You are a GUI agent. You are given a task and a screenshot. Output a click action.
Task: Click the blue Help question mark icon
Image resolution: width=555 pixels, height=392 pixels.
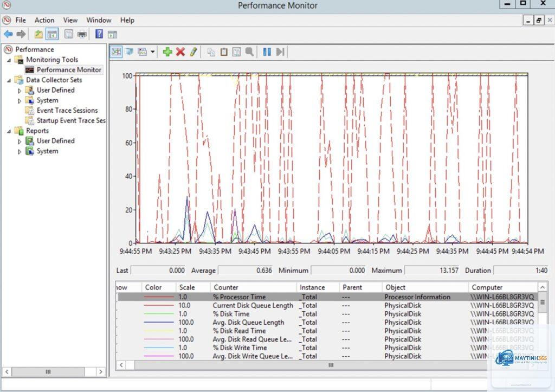[x=99, y=34]
